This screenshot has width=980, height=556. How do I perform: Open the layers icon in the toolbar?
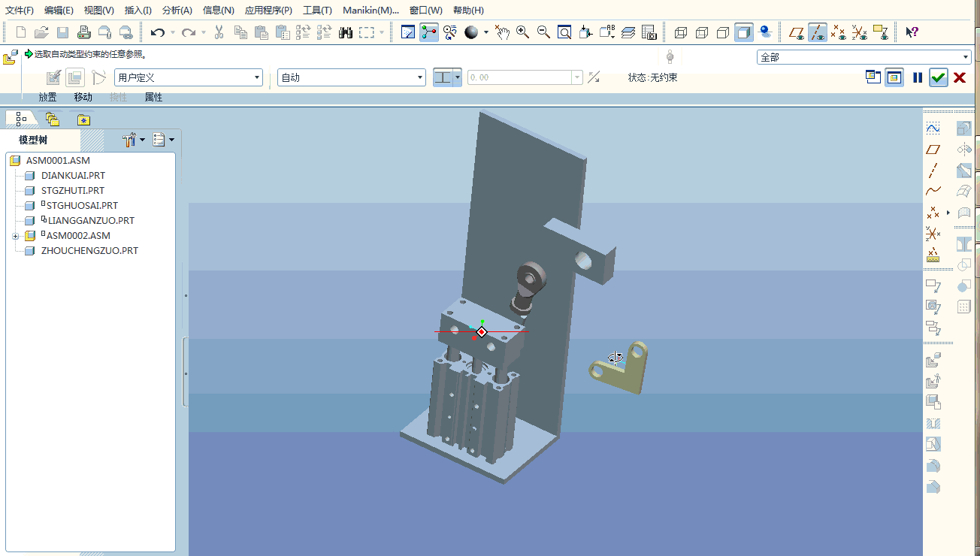(628, 32)
